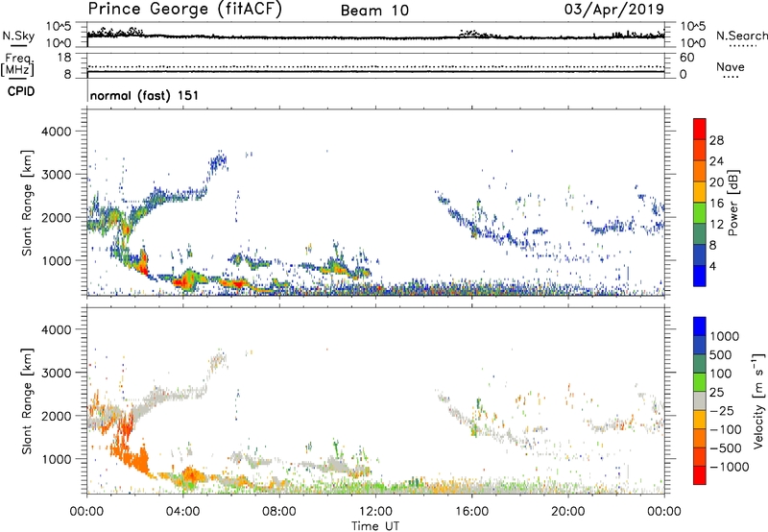Viewport: 768px width, 532px height.
Task: Click the 'Power [dB]' color bar label
Action: [732, 203]
